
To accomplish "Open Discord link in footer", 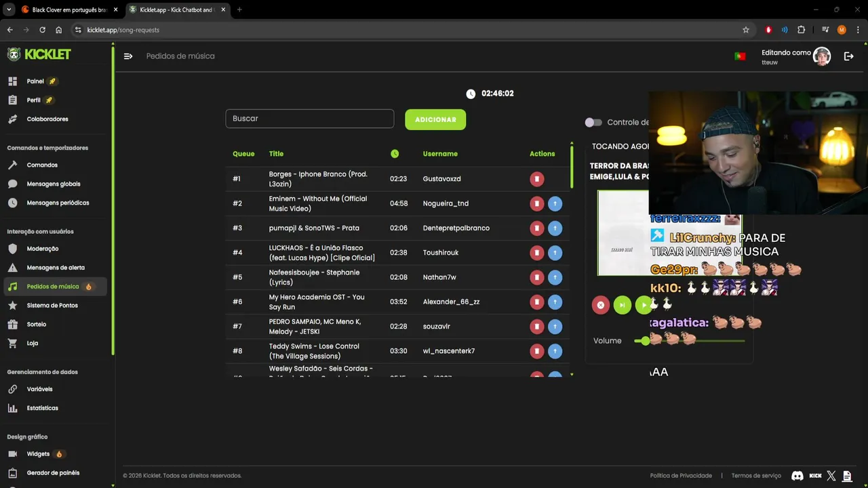I will click(x=797, y=476).
